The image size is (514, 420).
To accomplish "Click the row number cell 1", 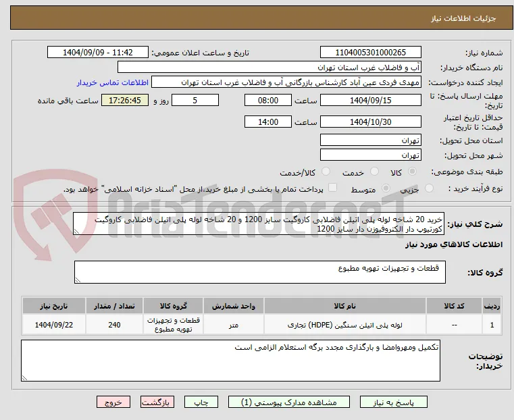I will [x=492, y=325].
